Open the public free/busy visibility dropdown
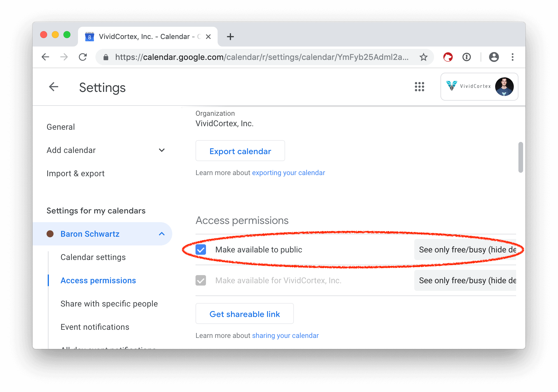This screenshot has height=392, width=558. (x=465, y=250)
